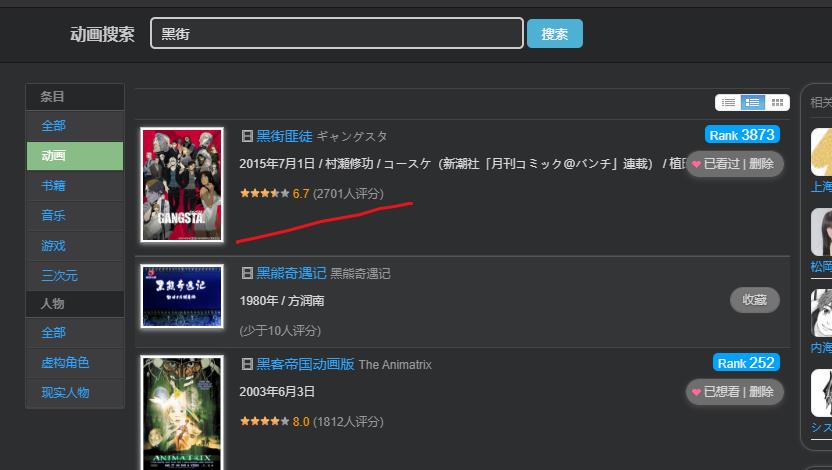Click the 松冈 related person link
The image size is (832, 470).
(x=821, y=266)
